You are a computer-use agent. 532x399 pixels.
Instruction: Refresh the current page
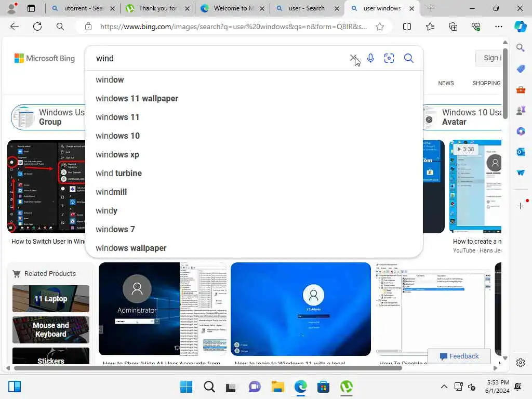pos(37,26)
